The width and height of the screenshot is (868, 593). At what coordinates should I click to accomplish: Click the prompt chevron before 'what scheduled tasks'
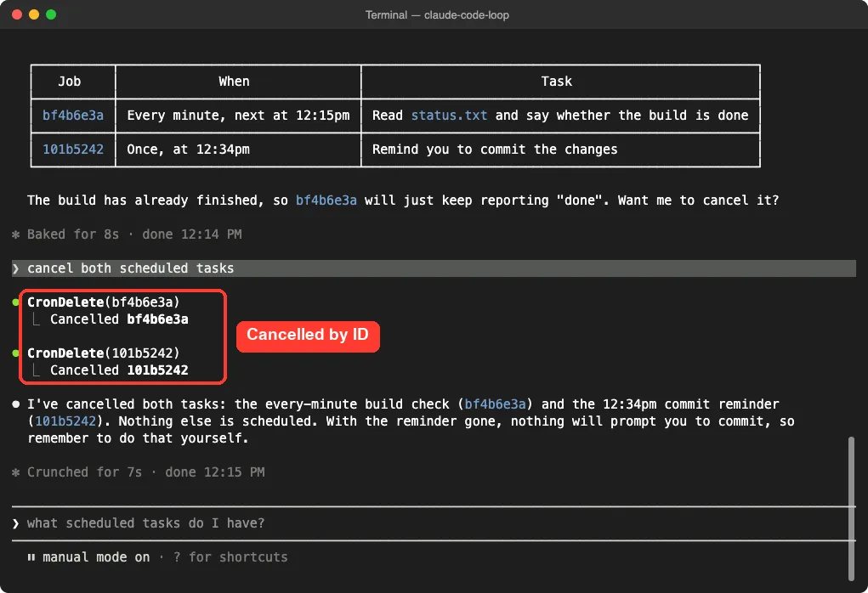[x=16, y=523]
